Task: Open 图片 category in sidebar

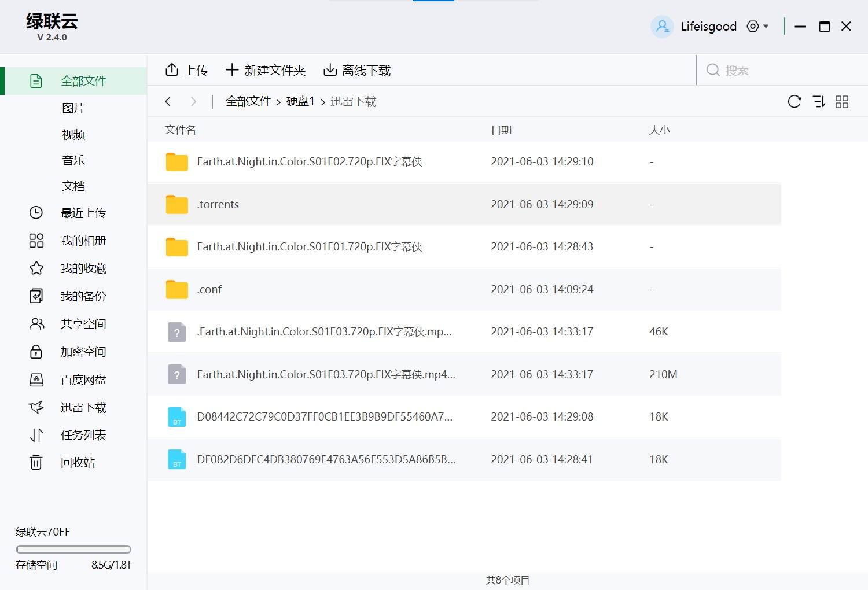Action: [x=73, y=108]
